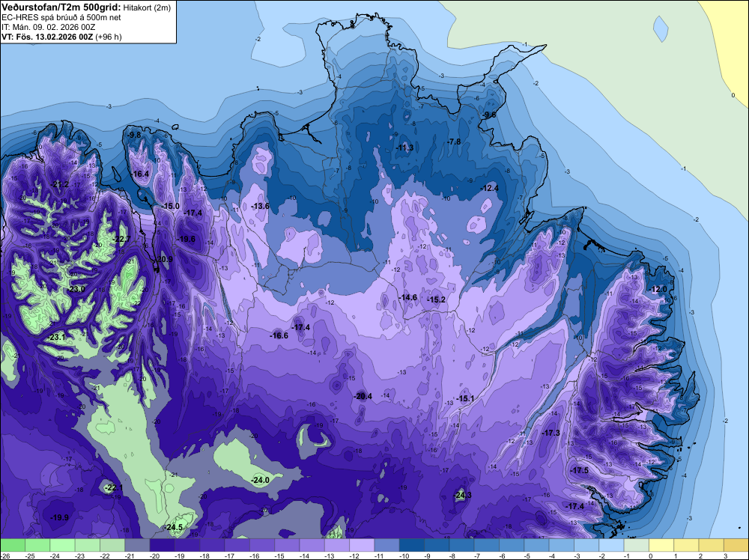Click the legend swatch between -10 and -9
The image size is (749, 560).
tap(412, 545)
